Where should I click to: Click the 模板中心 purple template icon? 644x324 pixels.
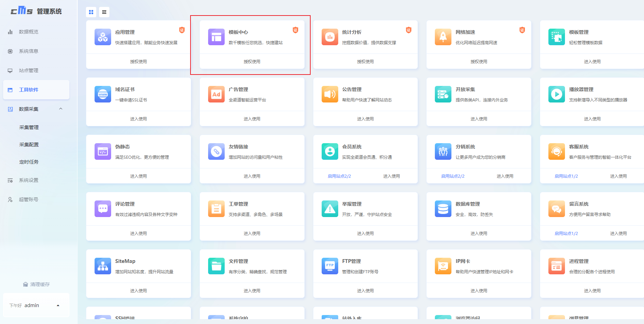pos(216,37)
